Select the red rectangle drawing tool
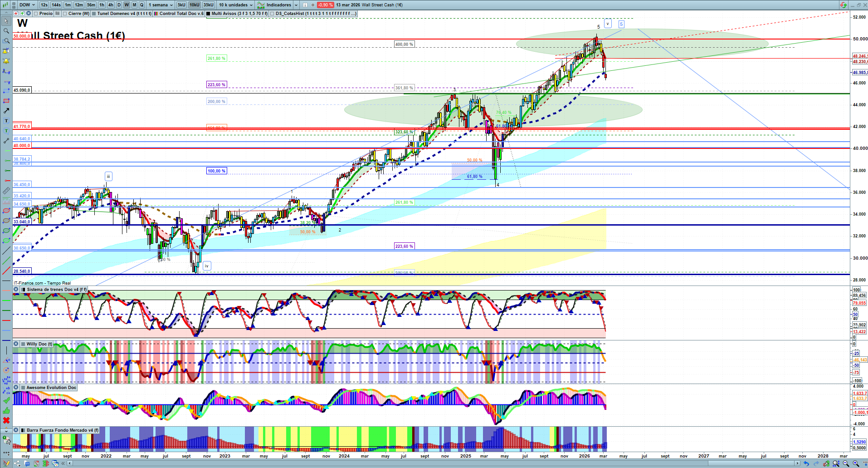The width and height of the screenshot is (868, 468). click(x=6, y=101)
